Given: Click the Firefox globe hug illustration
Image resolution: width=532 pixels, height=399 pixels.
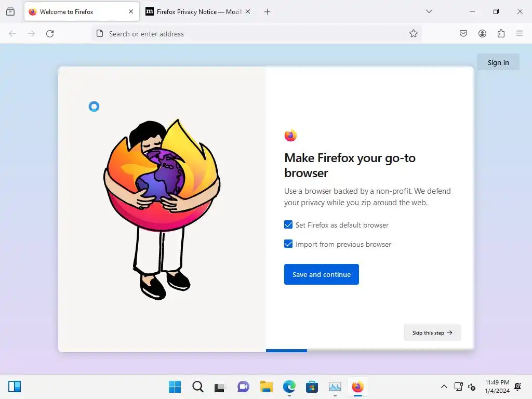Looking at the screenshot, I should [x=162, y=209].
